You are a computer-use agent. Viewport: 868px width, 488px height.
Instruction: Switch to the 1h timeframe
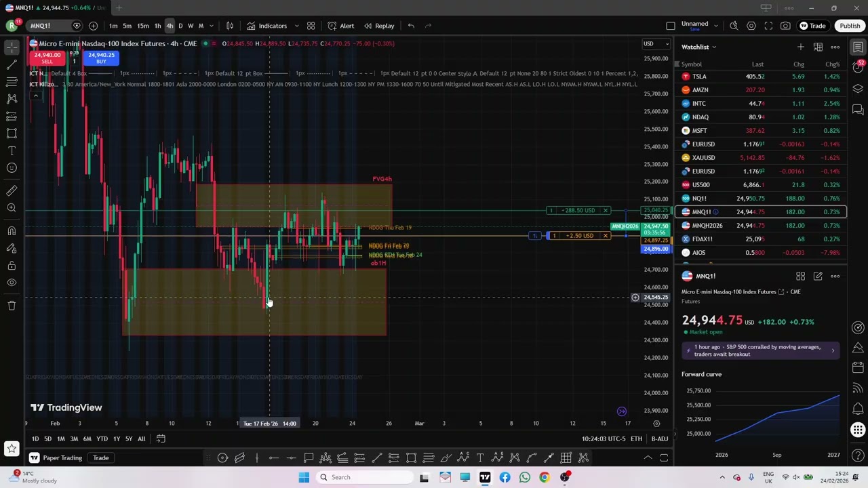point(157,26)
